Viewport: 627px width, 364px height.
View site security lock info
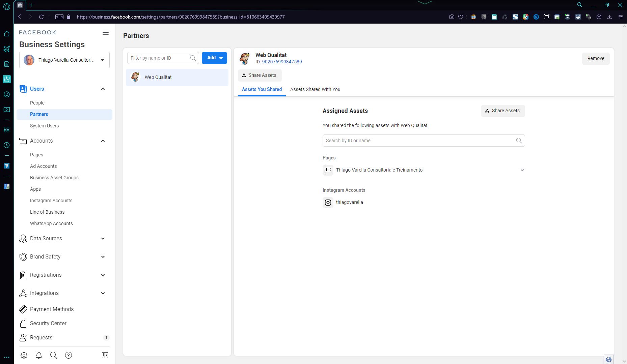point(69,17)
